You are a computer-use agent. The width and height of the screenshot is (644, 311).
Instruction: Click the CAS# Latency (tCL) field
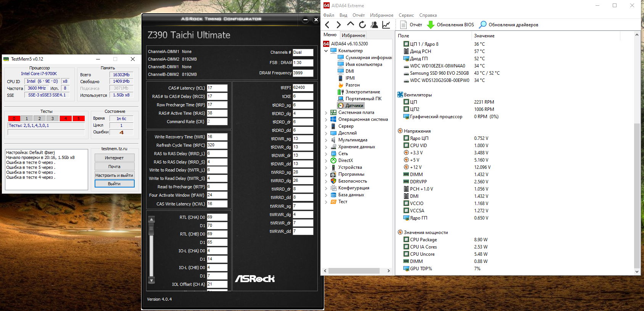point(217,88)
